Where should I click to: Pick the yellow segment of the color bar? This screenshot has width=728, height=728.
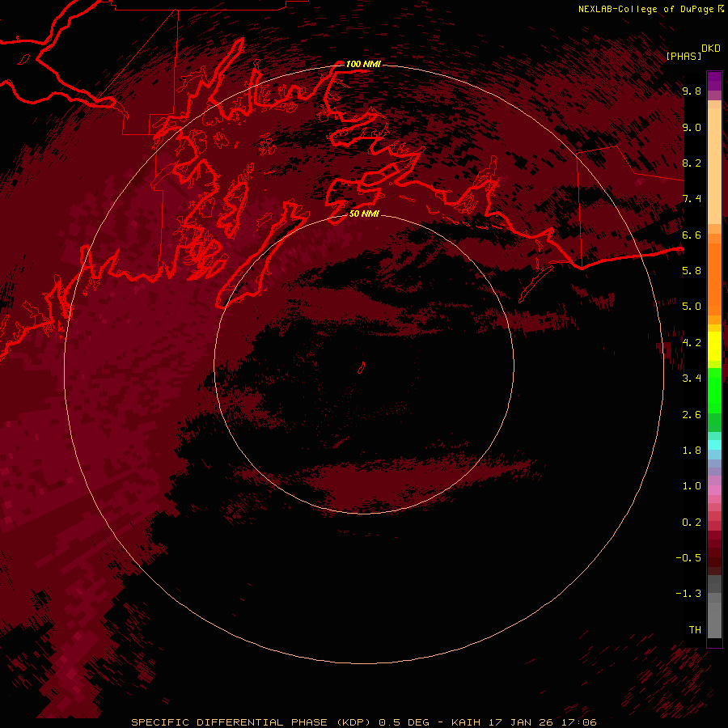pyautogui.click(x=714, y=346)
